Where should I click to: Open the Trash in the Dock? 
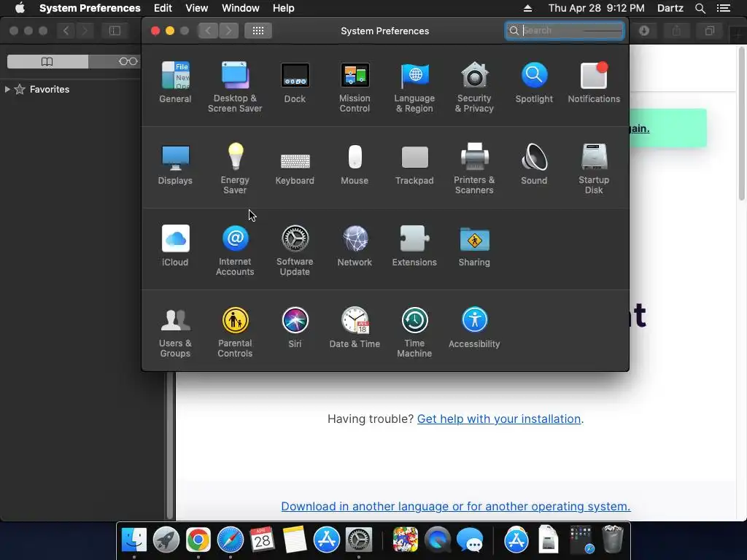coord(613,539)
